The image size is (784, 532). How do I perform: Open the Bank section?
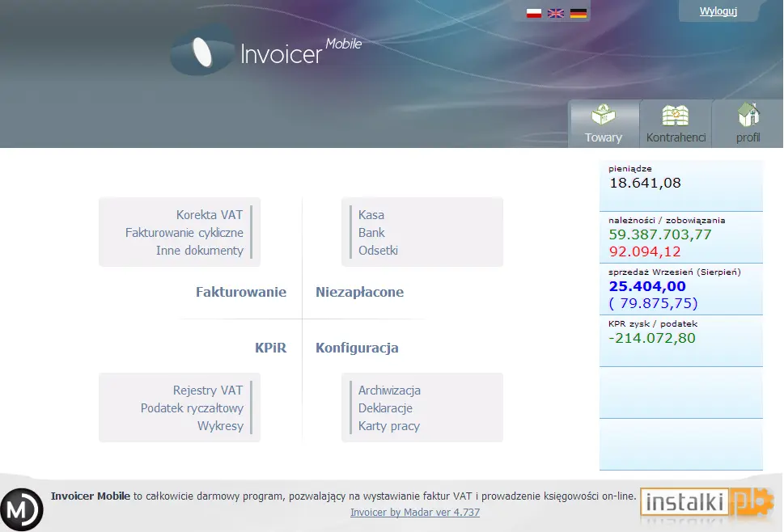(371, 233)
